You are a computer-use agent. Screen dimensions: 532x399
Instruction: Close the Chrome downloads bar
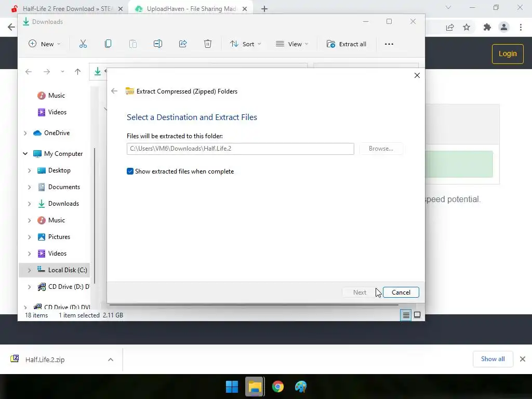523,359
